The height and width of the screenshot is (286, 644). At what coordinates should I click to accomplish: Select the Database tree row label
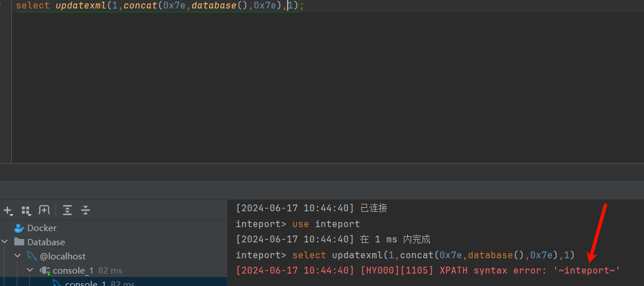(46, 242)
